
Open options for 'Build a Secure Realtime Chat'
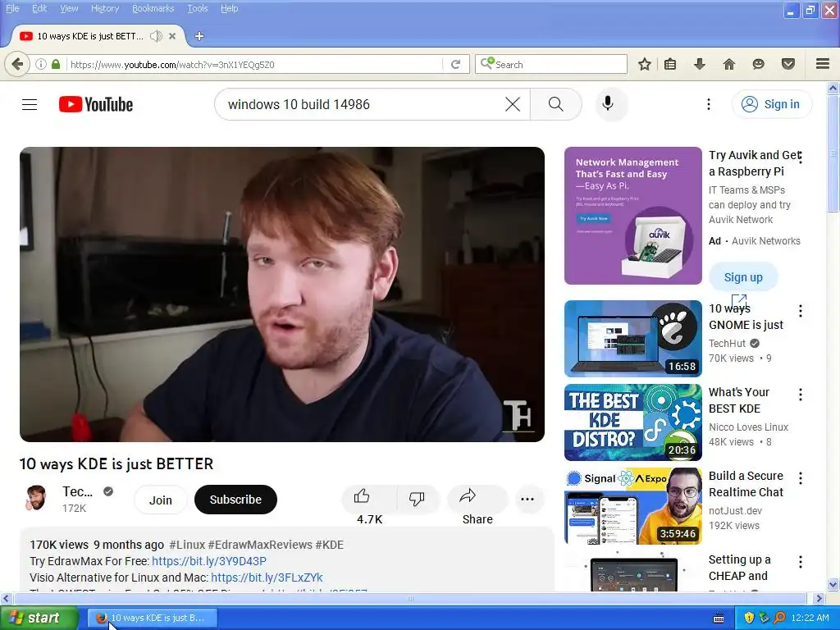click(x=801, y=478)
